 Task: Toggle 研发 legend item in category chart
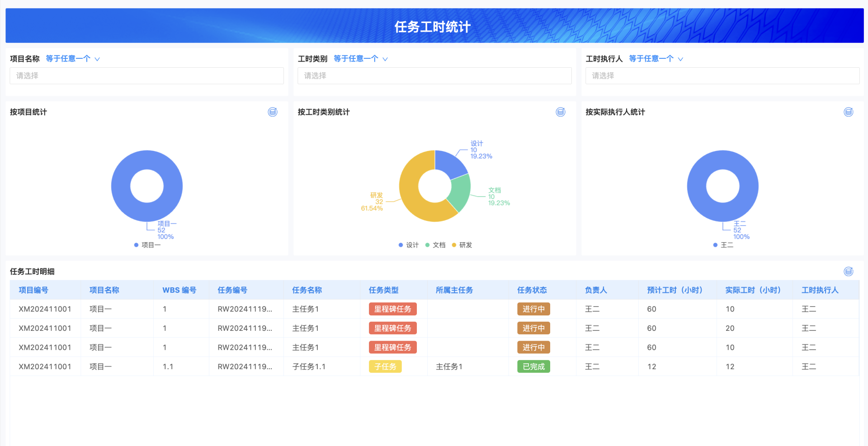point(462,245)
